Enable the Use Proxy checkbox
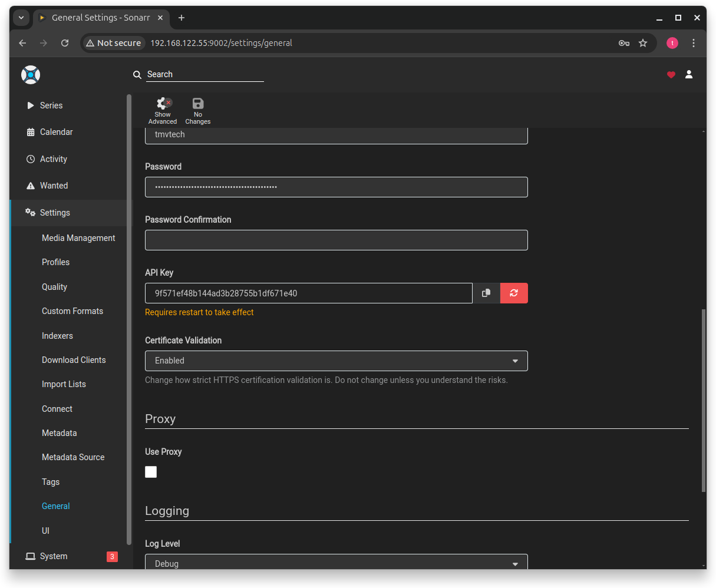Viewport: 716px width, 588px height. 151,471
